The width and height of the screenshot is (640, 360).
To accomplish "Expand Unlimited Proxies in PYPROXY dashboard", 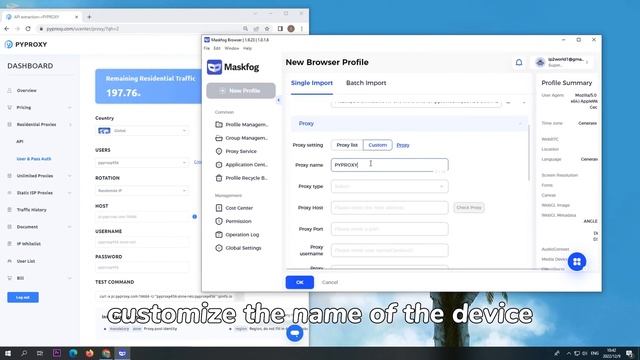I will tap(40, 176).
